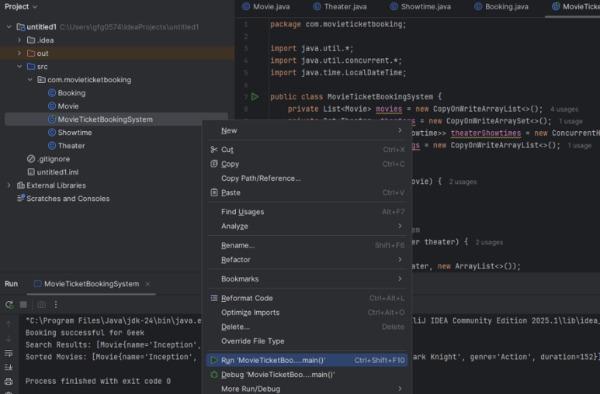
Task: Choose Delete from context menu
Action: click(x=307, y=327)
